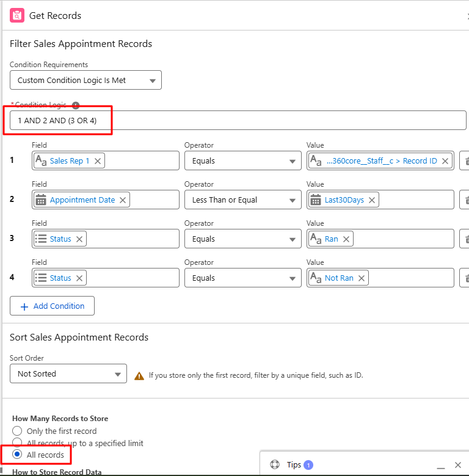Delete condition 1 with trash icon
Image resolution: width=469 pixels, height=476 pixels.
(x=465, y=161)
